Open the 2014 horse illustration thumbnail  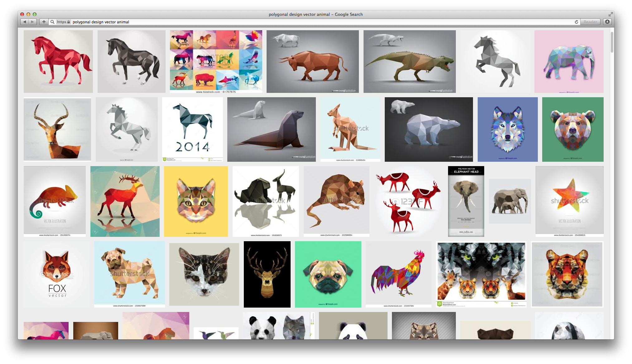click(192, 129)
